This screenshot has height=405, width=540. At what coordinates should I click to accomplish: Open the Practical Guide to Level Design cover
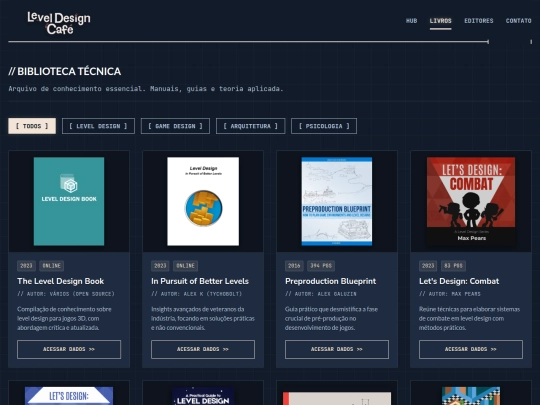pos(203,396)
